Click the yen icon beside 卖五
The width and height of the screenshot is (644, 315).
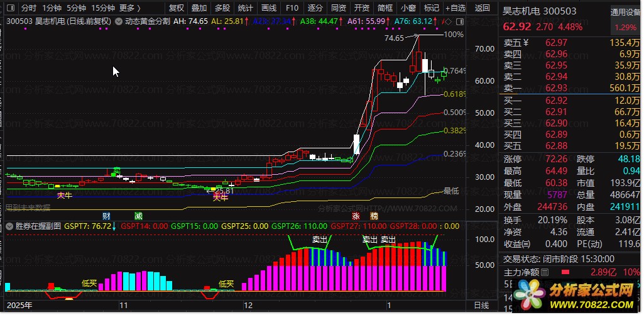click(525, 42)
